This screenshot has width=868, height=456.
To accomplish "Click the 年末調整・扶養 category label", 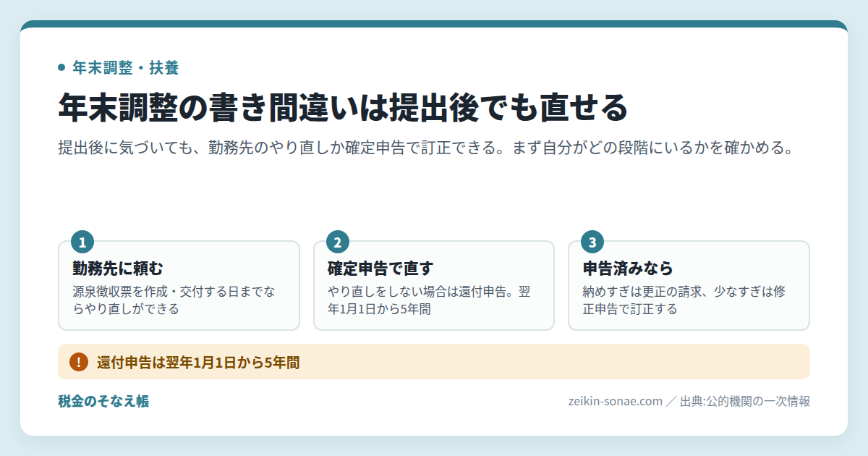I will coord(126,68).
